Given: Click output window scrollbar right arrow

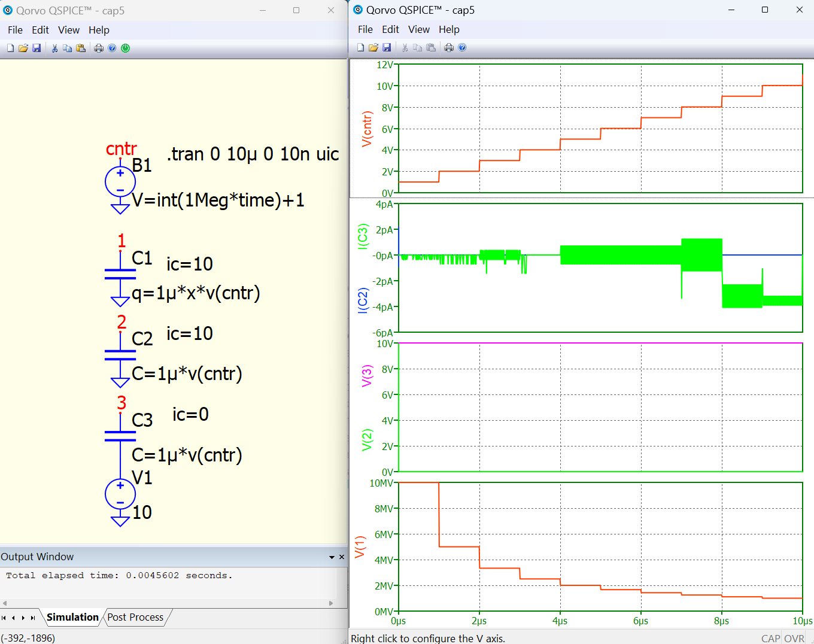Looking at the screenshot, I should [331, 603].
